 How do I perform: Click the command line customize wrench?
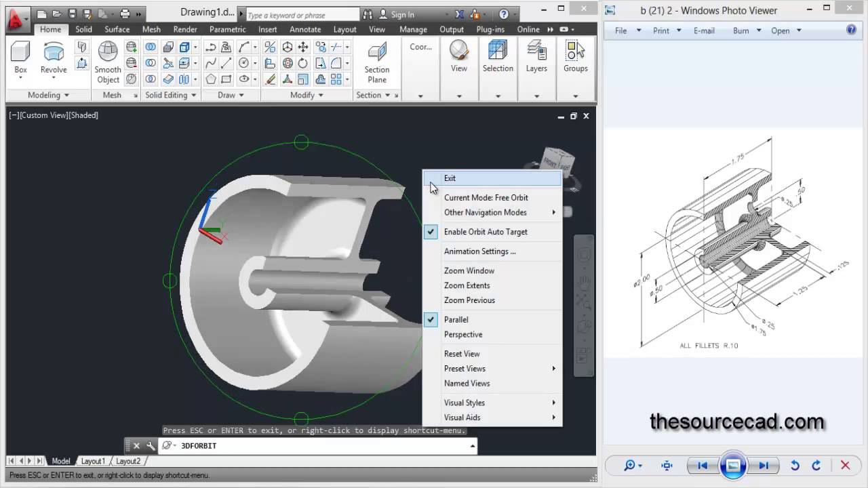point(151,446)
